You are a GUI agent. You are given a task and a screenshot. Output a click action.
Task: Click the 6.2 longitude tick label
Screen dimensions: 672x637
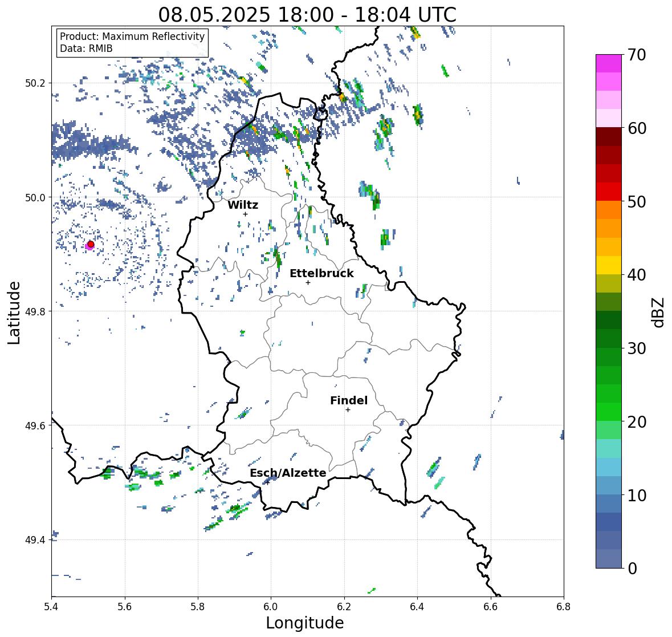[x=344, y=606]
